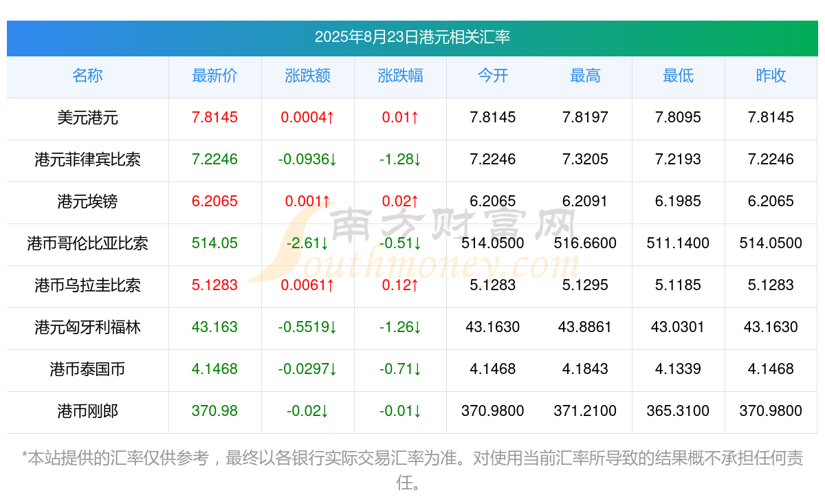The image size is (825, 504).
Task: Click change amount -0.02↓ in 港币刚郎 row
Action: coord(307,411)
